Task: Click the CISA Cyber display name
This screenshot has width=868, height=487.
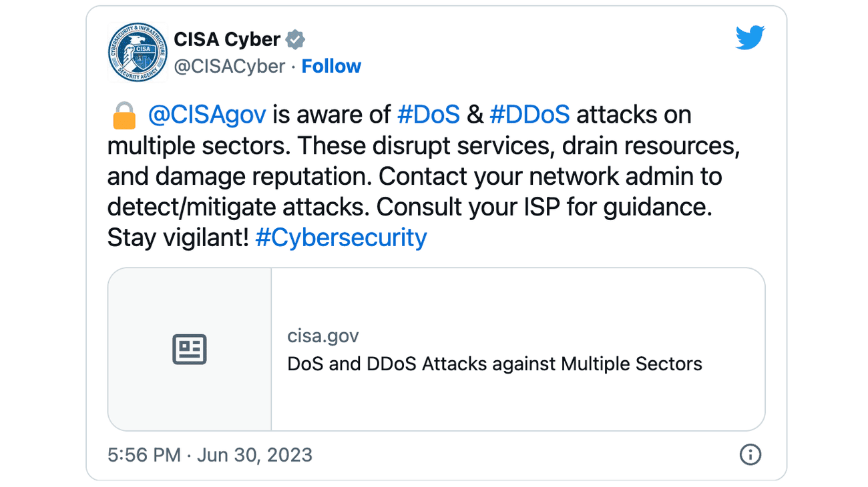Action: 226,39
